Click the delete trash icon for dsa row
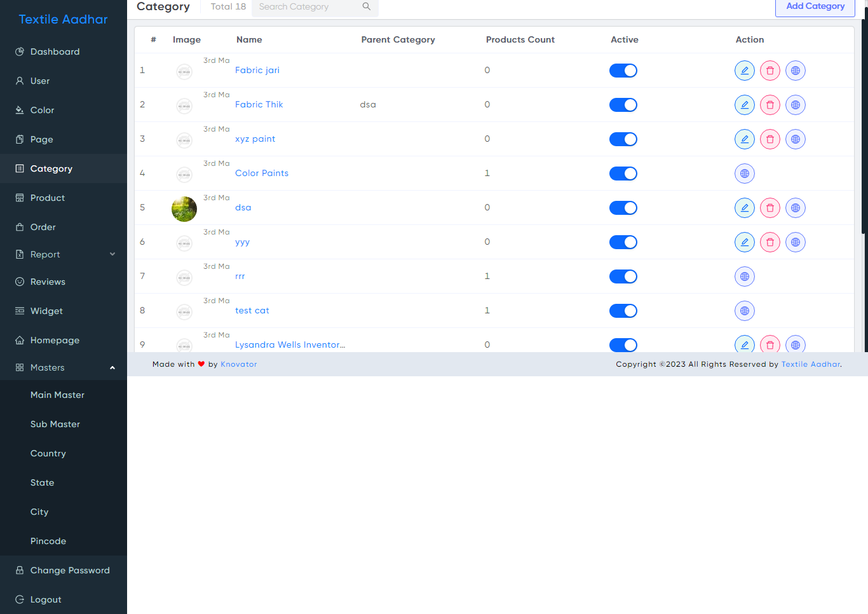 click(770, 208)
